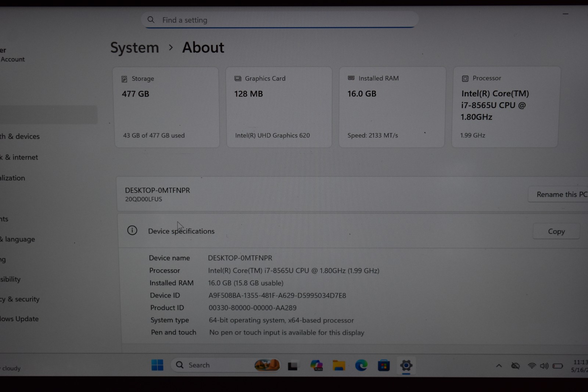Viewport: 588px width, 392px height.
Task: Click the Storage disk icon
Action: coord(124,79)
